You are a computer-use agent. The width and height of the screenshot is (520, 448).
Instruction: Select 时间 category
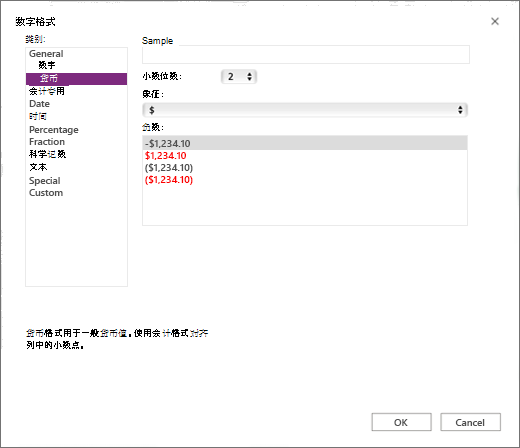coord(38,116)
